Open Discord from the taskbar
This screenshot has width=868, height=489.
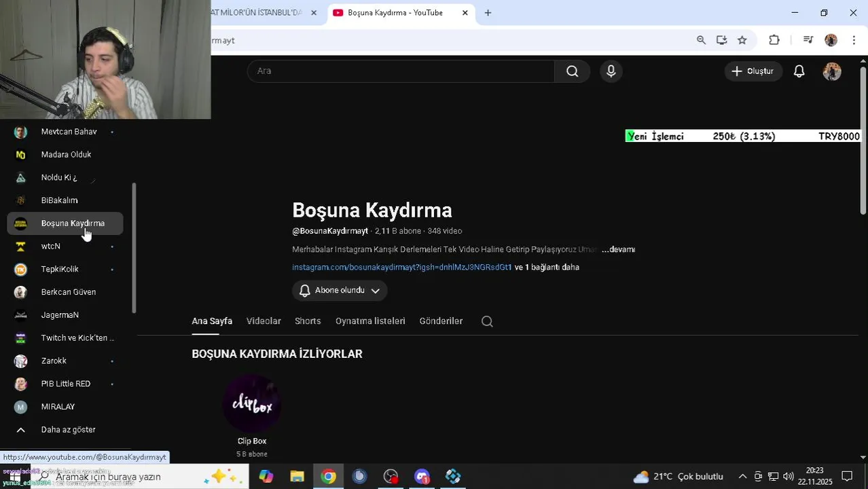[x=422, y=477]
